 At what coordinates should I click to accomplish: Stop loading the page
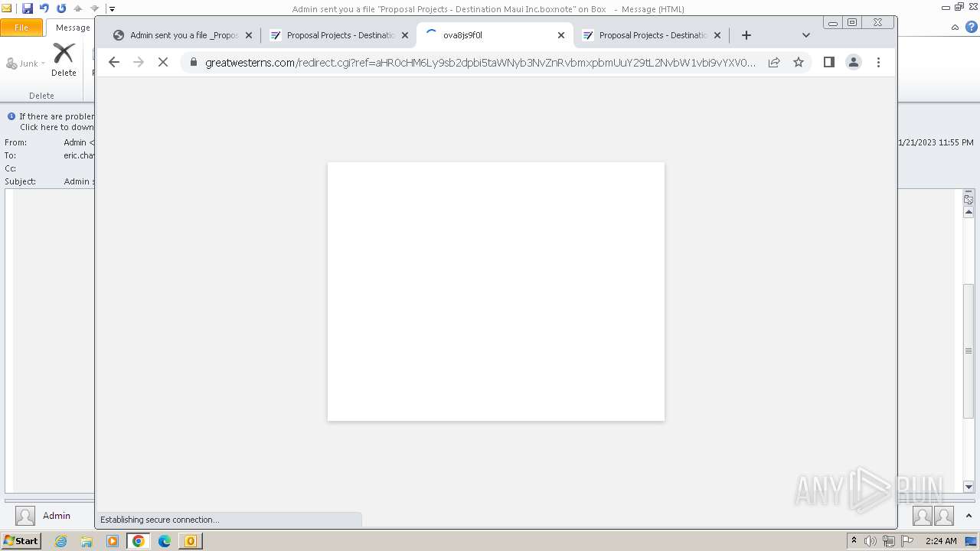pyautogui.click(x=163, y=63)
